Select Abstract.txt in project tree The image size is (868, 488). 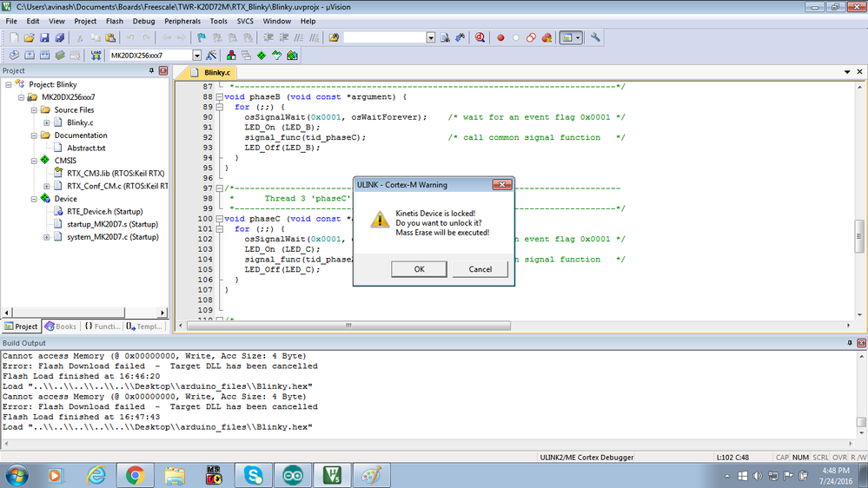pos(86,148)
